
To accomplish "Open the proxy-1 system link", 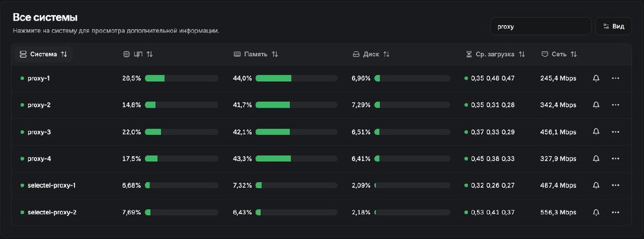I will (x=39, y=78).
